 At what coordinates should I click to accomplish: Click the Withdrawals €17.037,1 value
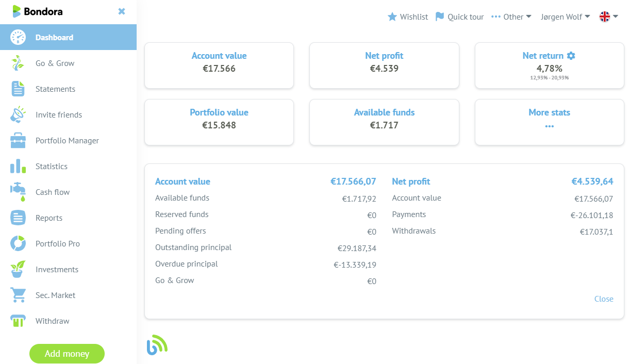coord(597,231)
